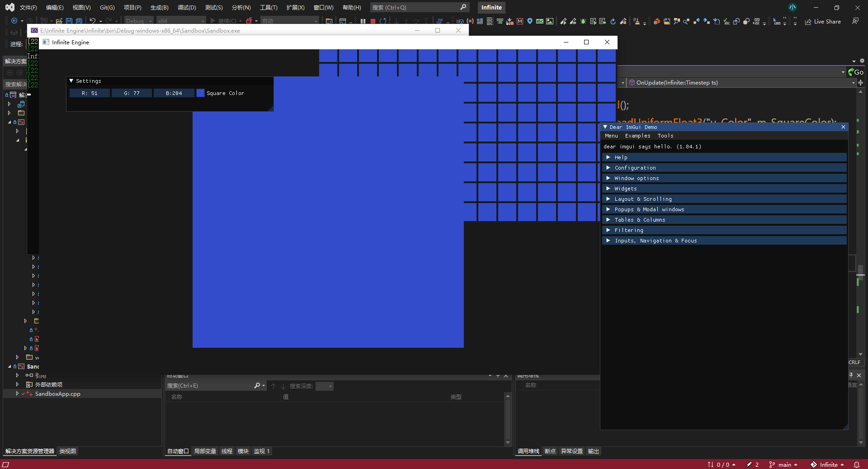The image size is (868, 469).
Task: Open Tools menu in ImGui Demo
Action: coord(665,136)
